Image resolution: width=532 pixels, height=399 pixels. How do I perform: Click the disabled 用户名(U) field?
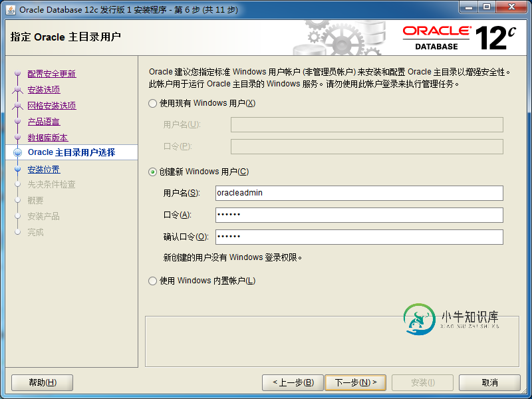(x=367, y=125)
